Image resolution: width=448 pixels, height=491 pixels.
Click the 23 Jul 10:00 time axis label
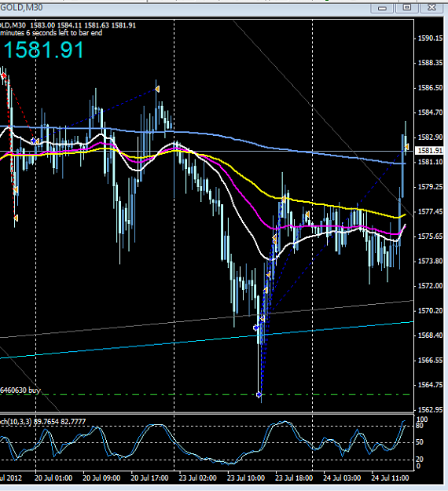coord(246,478)
